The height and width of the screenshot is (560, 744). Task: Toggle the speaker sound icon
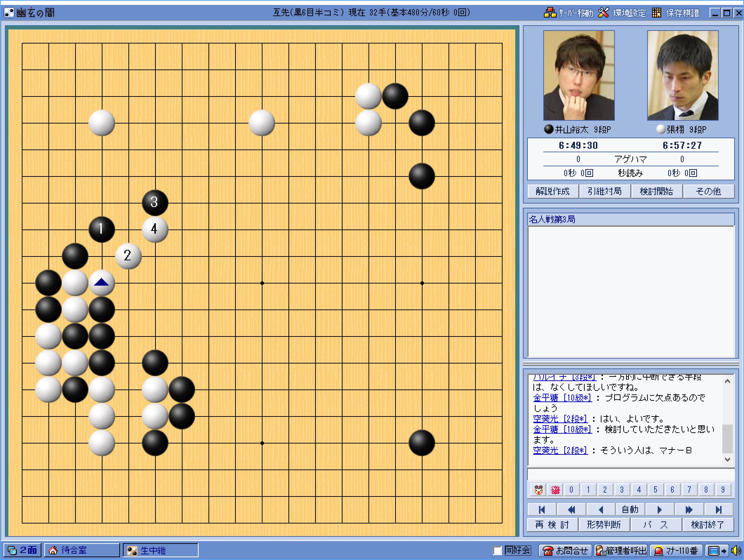(x=736, y=551)
